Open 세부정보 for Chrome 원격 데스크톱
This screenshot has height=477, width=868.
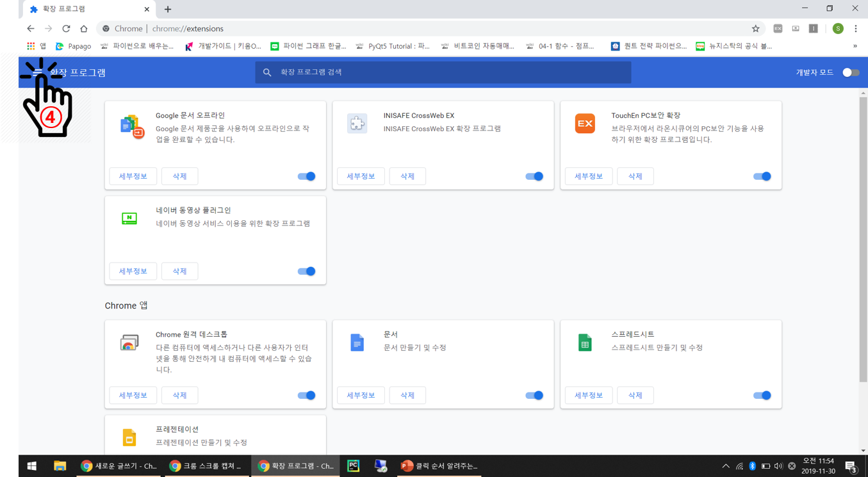point(133,395)
